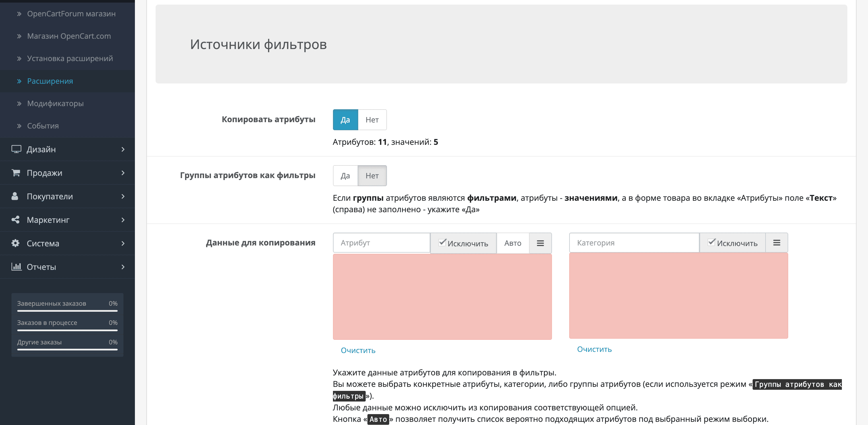Click the double-arrow icon beside Установка расширений
This screenshot has width=868, height=425.
tap(19, 59)
